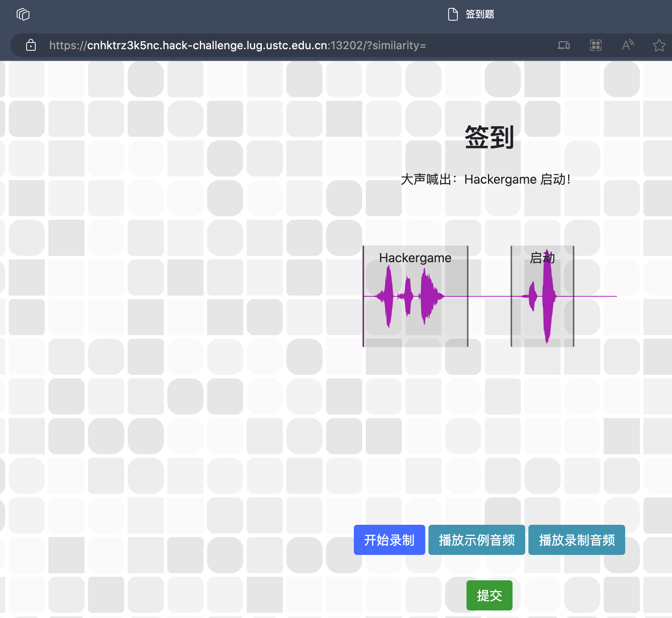
Task: Click the 播放示例音频 button
Action: point(477,540)
